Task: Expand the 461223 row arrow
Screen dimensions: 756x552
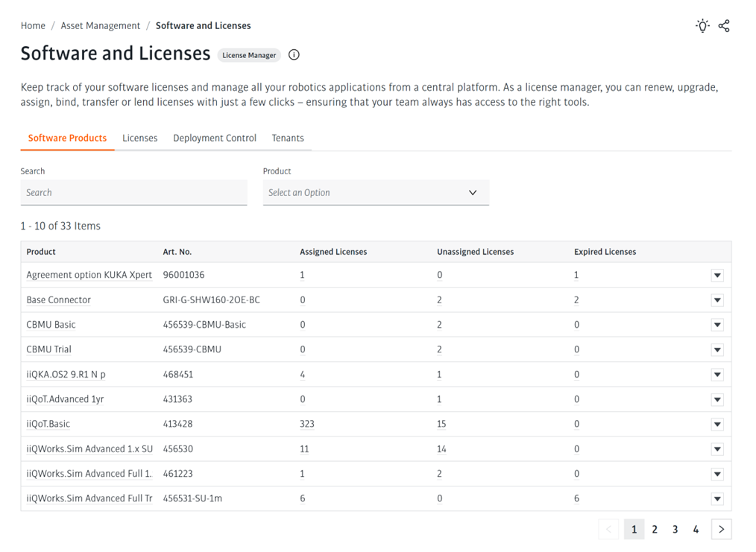Action: coord(717,474)
